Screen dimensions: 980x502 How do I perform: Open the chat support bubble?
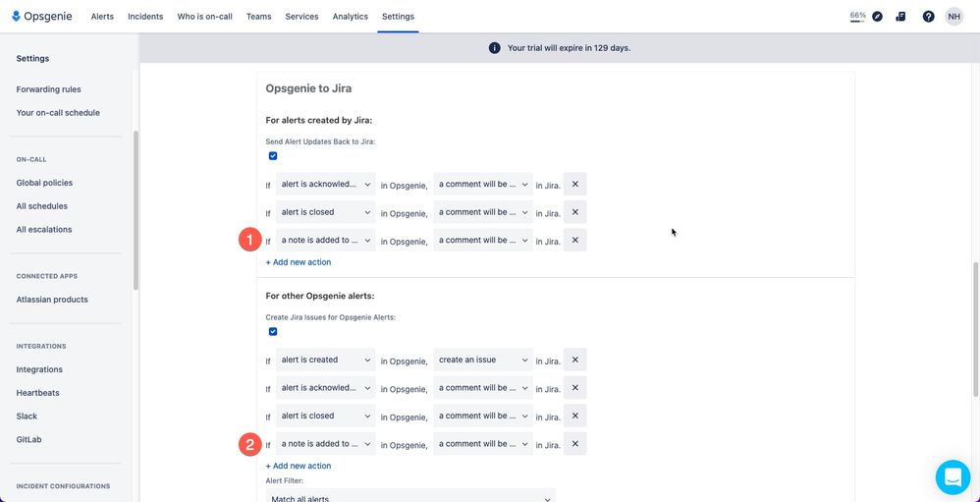(953, 477)
